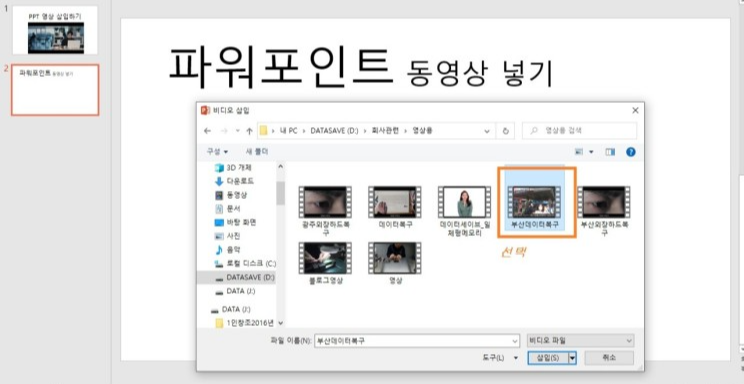Image resolution: width=744 pixels, height=384 pixels.
Task: Click the 취소 cancel button
Action: click(609, 357)
